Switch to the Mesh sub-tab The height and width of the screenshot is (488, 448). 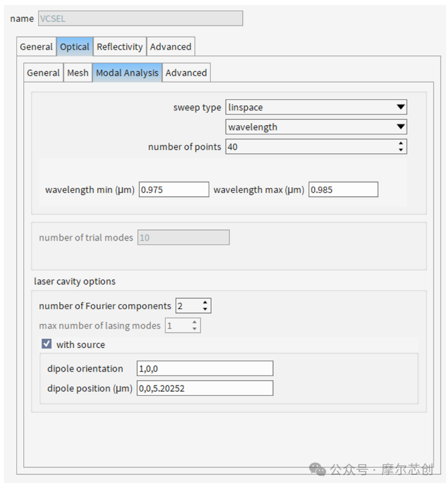(x=78, y=73)
